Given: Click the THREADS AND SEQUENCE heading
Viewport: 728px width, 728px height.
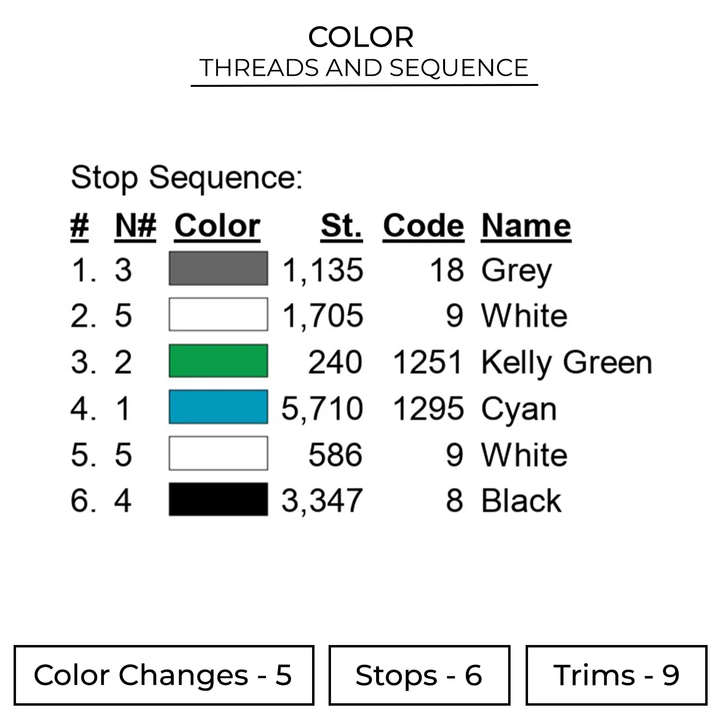Looking at the screenshot, I should tap(364, 68).
